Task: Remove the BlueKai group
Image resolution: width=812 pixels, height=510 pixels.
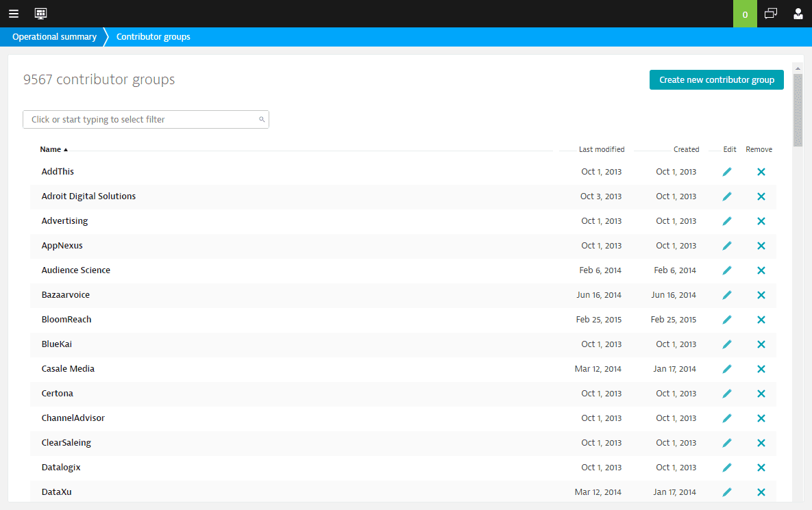Action: pyautogui.click(x=761, y=344)
